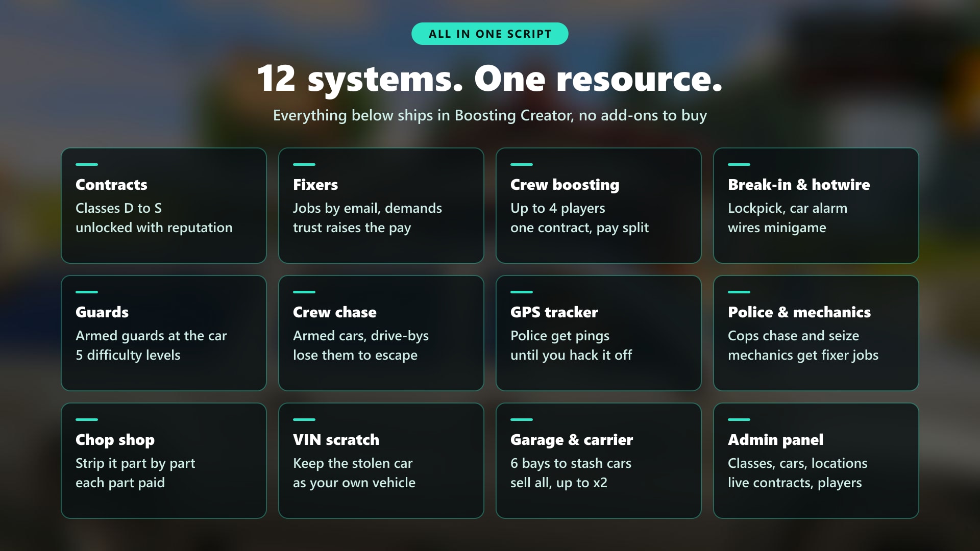
Task: Select the VIN scratch heading
Action: coord(336,440)
